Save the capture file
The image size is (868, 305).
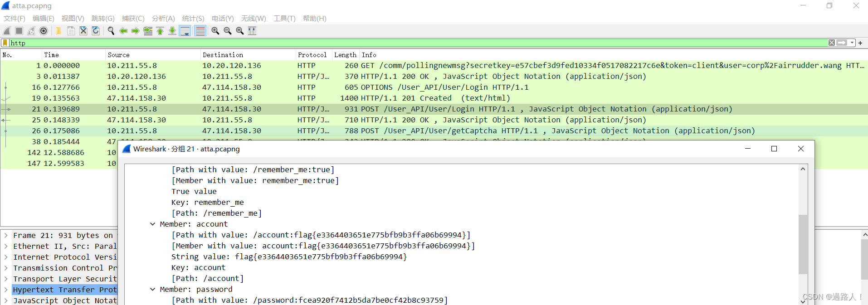pos(71,31)
